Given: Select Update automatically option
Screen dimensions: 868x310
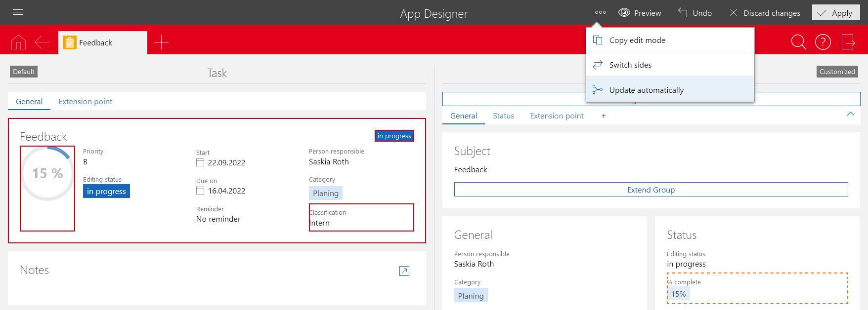Looking at the screenshot, I should pos(647,90).
